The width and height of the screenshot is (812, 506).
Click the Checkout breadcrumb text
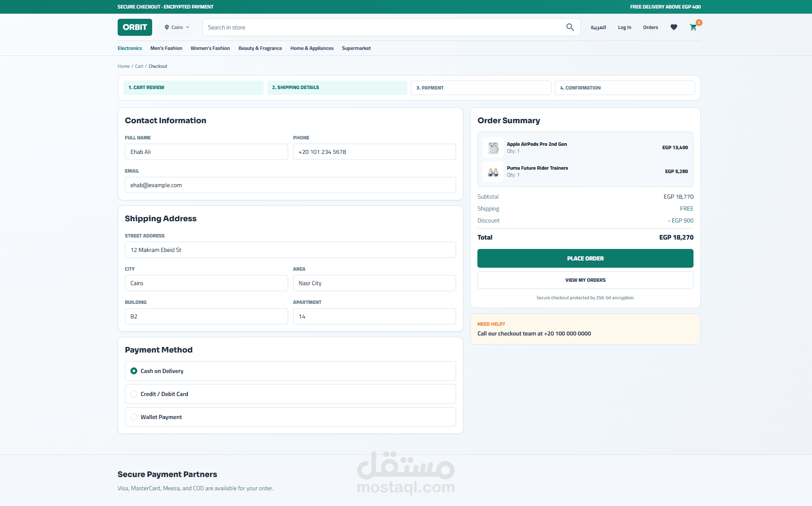click(158, 66)
